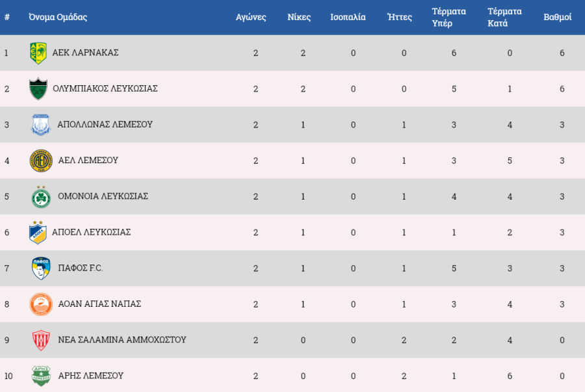Open team name ΟΛΥΜΠΙΑΚΟΣ ΛΕΥΚΩΣΙΑΣ
585x392 pixels.
tap(105, 88)
